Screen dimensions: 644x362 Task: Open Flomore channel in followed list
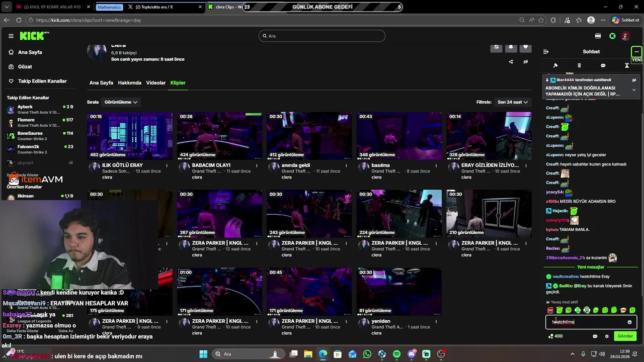40,123
